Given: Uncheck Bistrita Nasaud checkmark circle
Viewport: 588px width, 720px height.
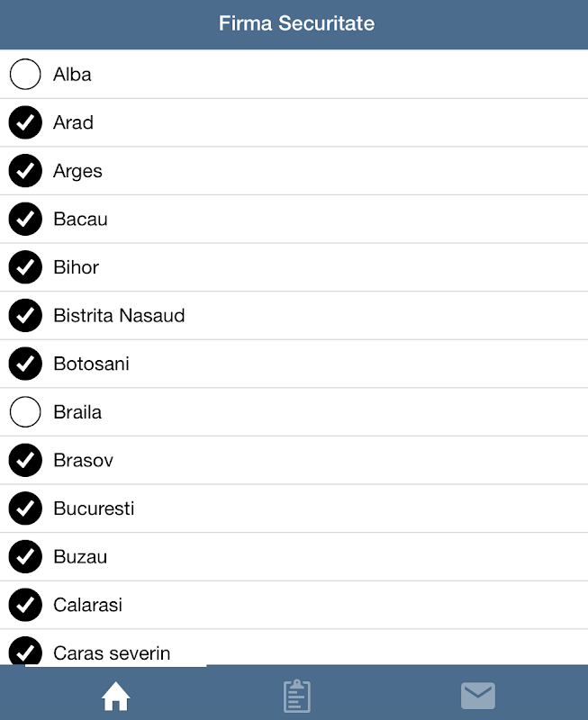Looking at the screenshot, I should [x=25, y=316].
